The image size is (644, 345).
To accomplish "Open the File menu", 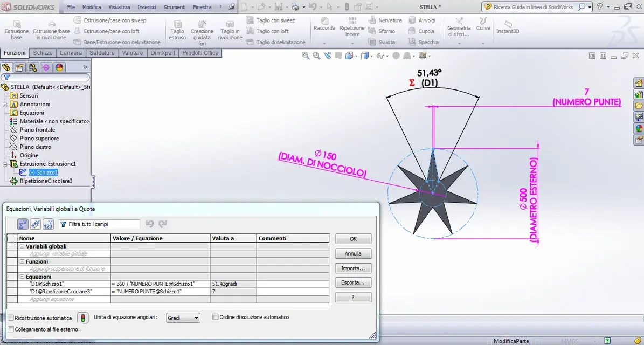I will coord(71,7).
